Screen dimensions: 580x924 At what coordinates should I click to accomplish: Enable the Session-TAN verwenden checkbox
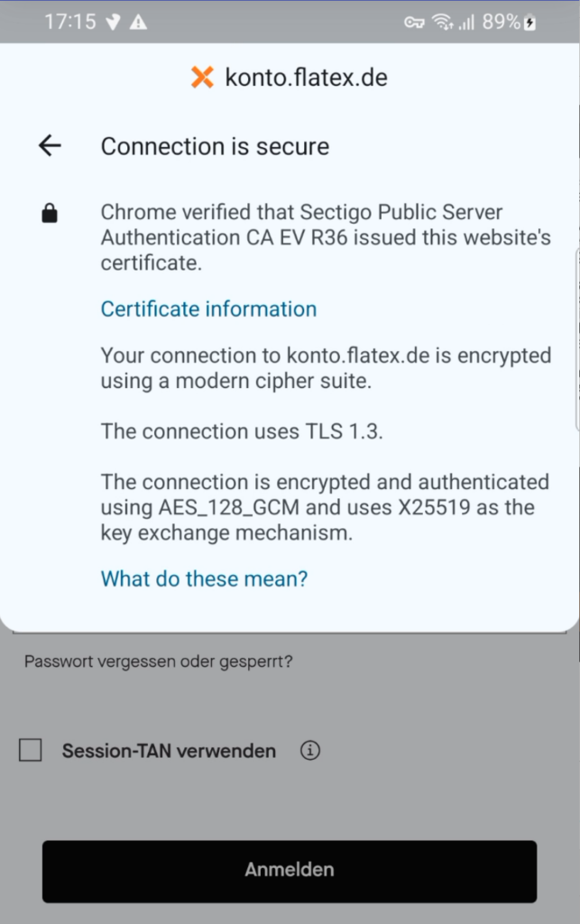tap(31, 751)
